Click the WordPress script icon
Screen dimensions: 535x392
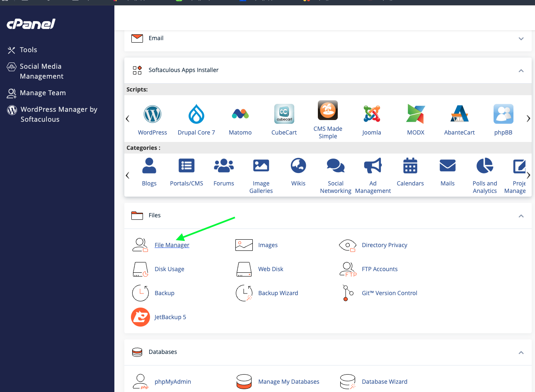coord(152,114)
